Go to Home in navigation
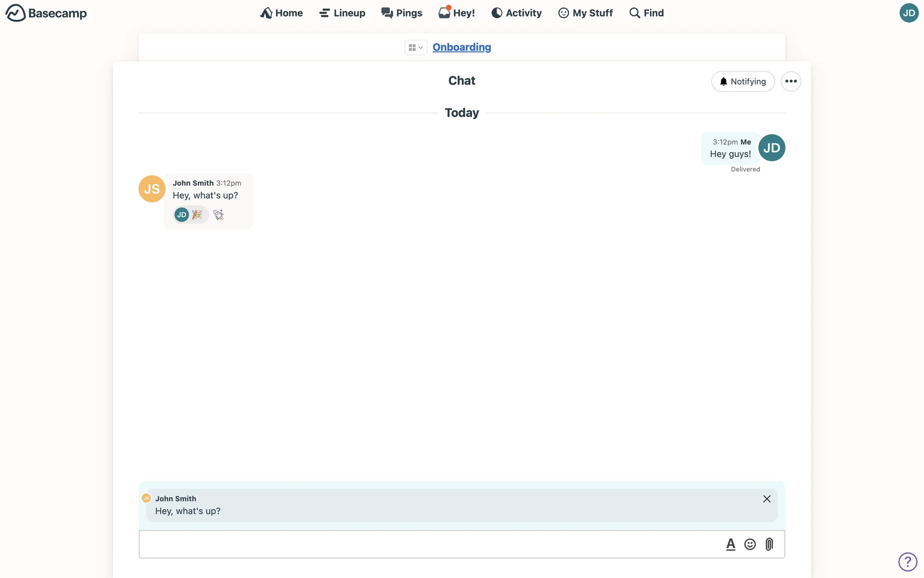The image size is (924, 578). pos(282,13)
